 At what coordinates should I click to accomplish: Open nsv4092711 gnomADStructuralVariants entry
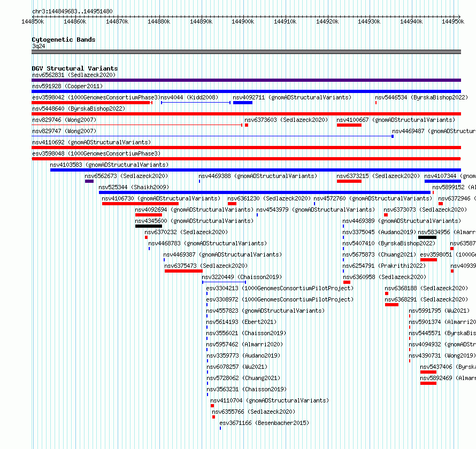point(292,97)
